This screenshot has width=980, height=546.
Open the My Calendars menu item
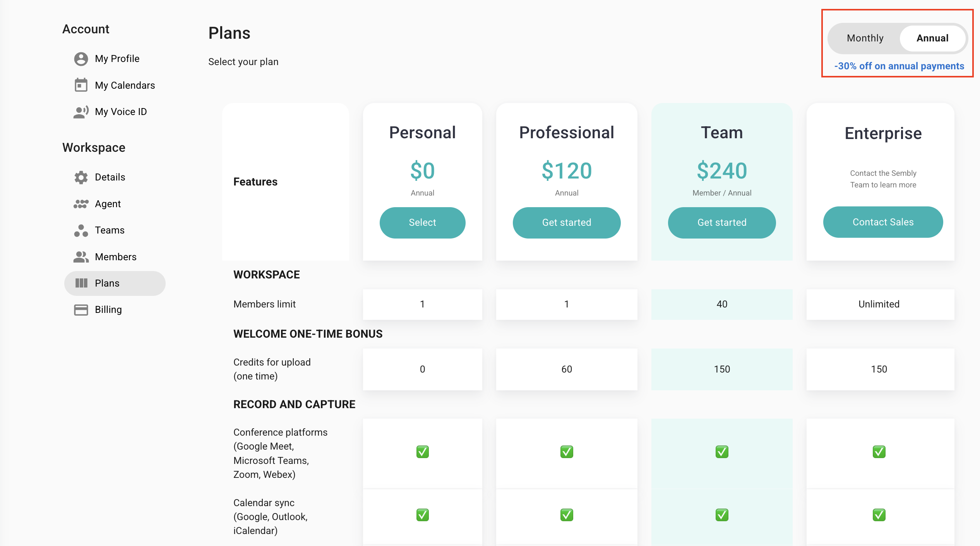click(125, 85)
